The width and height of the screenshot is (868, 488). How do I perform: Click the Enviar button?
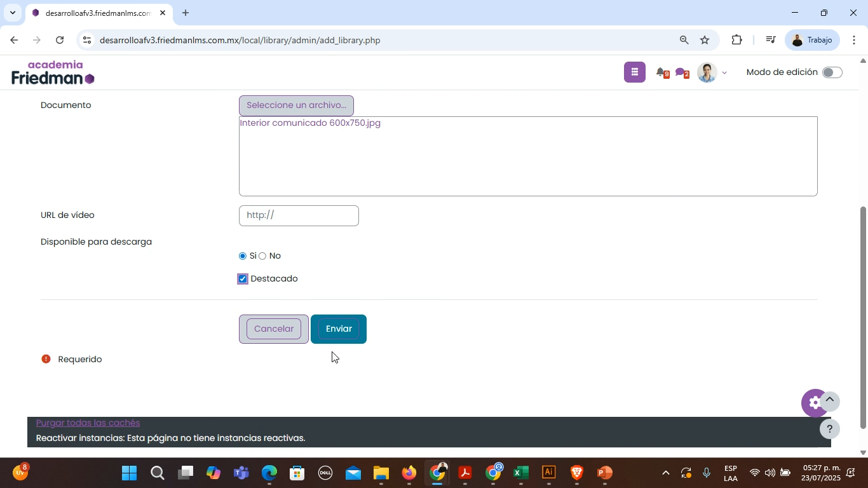(x=339, y=329)
